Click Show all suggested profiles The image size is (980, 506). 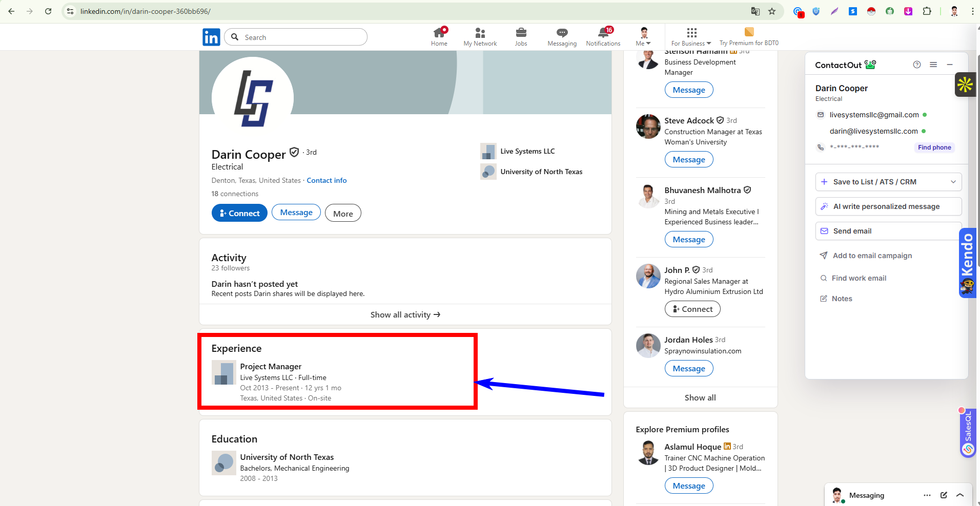(x=700, y=397)
